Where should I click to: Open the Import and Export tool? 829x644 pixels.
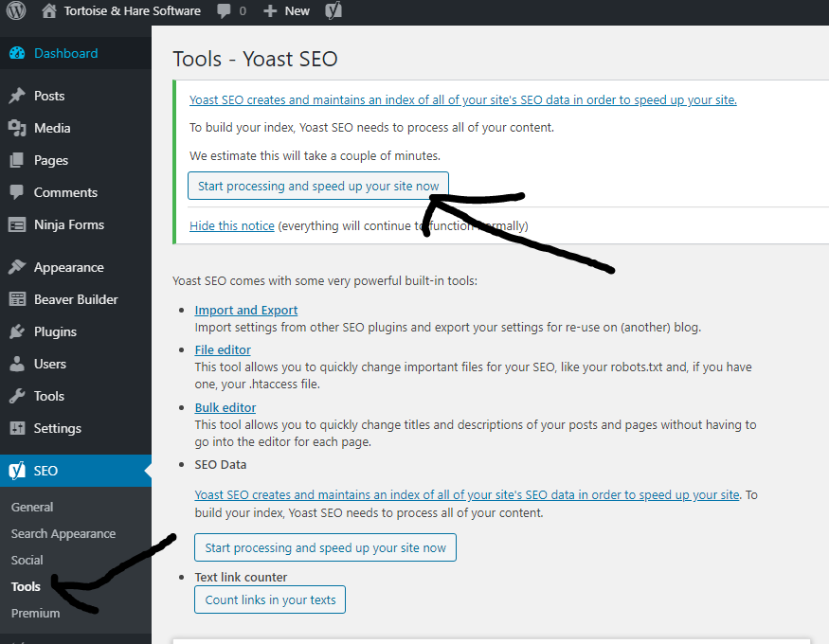tap(245, 310)
